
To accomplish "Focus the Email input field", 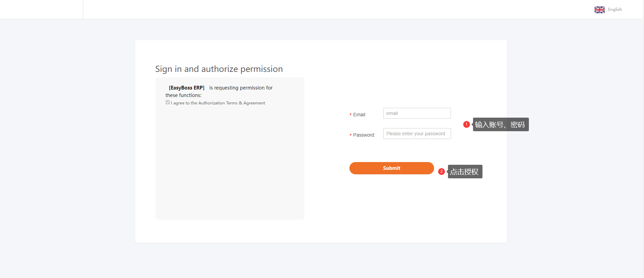I will (417, 113).
